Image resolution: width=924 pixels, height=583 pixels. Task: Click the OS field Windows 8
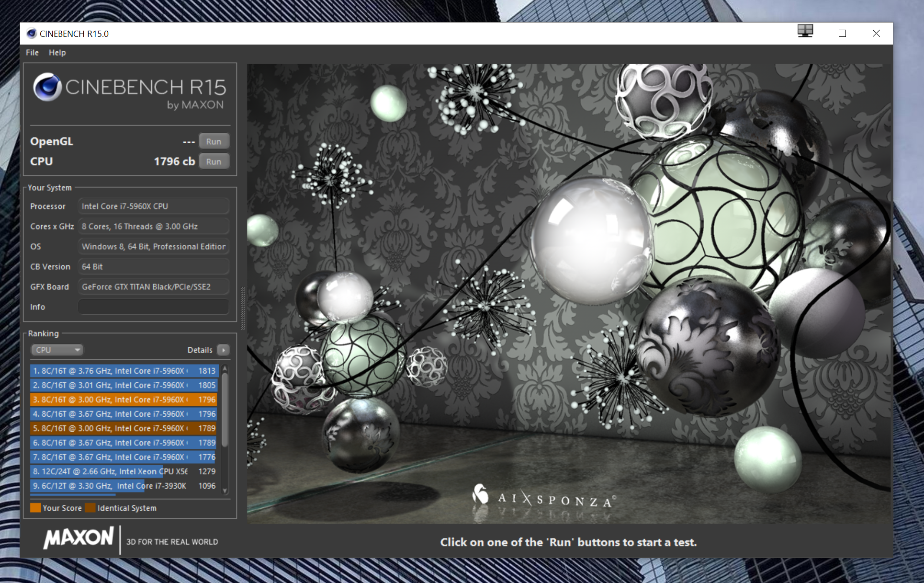pos(153,246)
